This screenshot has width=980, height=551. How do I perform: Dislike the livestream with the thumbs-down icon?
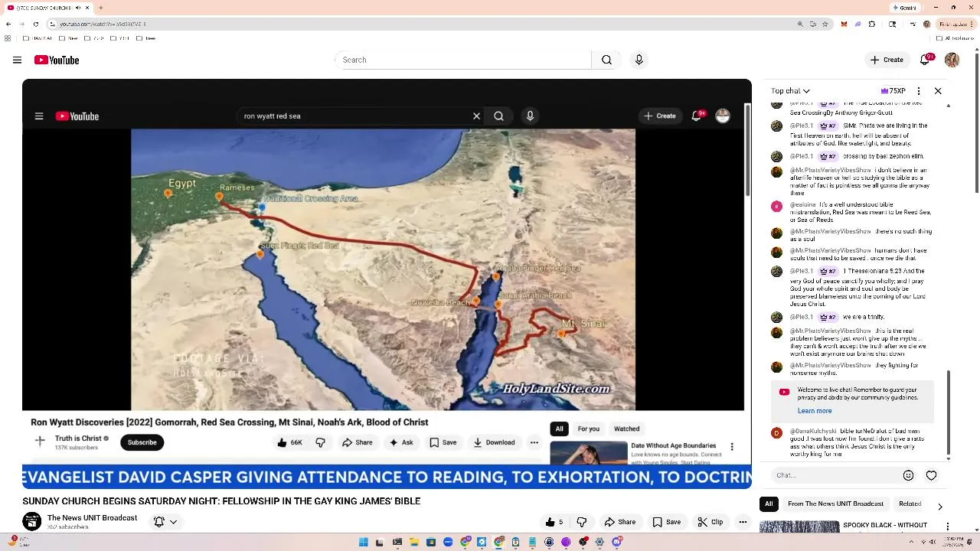point(582,522)
